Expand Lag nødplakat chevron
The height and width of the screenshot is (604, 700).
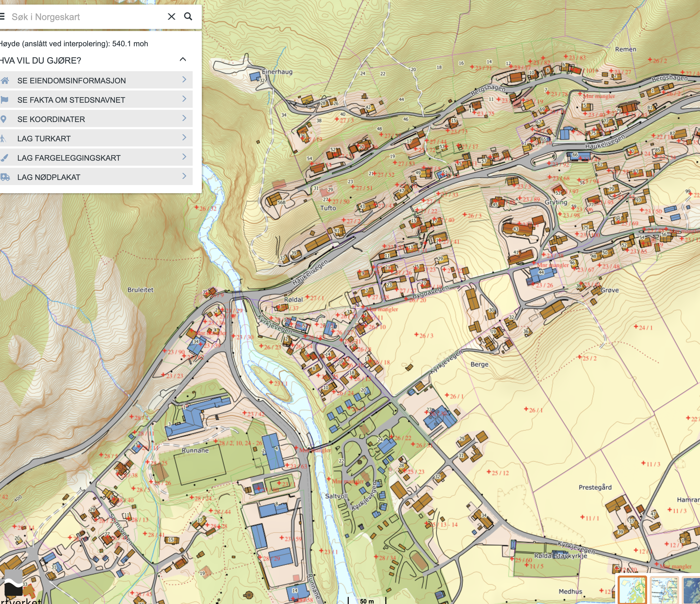pyautogui.click(x=184, y=176)
